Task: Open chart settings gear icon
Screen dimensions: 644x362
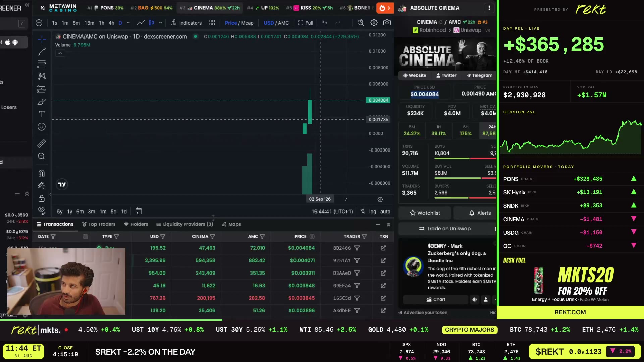Action: (374, 23)
